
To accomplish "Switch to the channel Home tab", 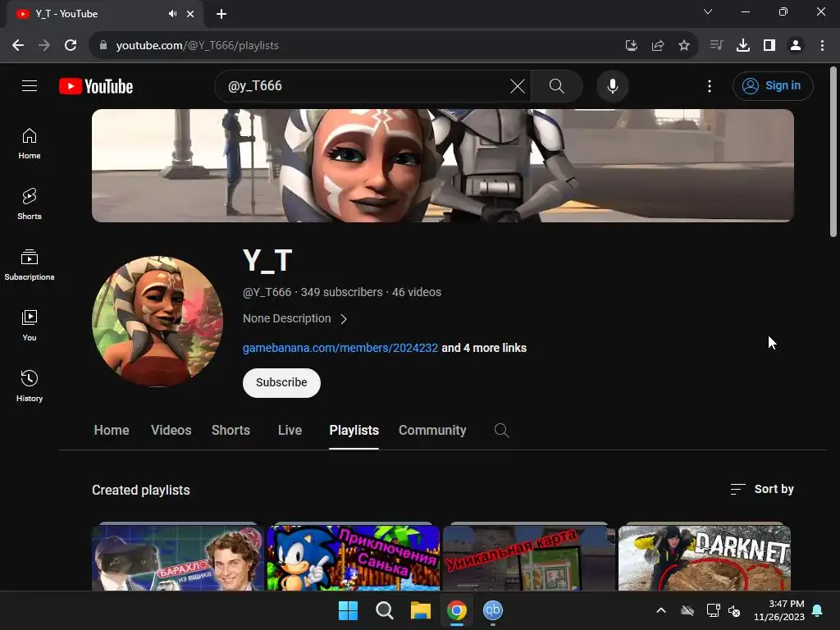I will tap(112, 430).
